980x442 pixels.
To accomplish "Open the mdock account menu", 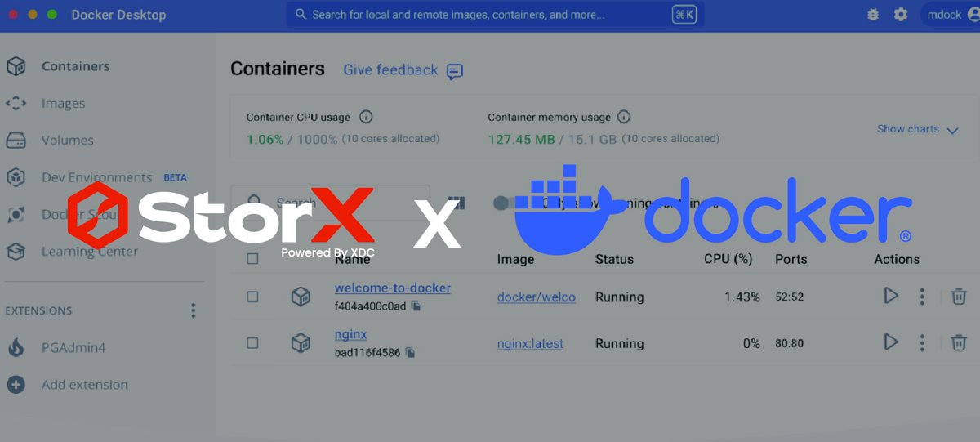I will coord(951,15).
